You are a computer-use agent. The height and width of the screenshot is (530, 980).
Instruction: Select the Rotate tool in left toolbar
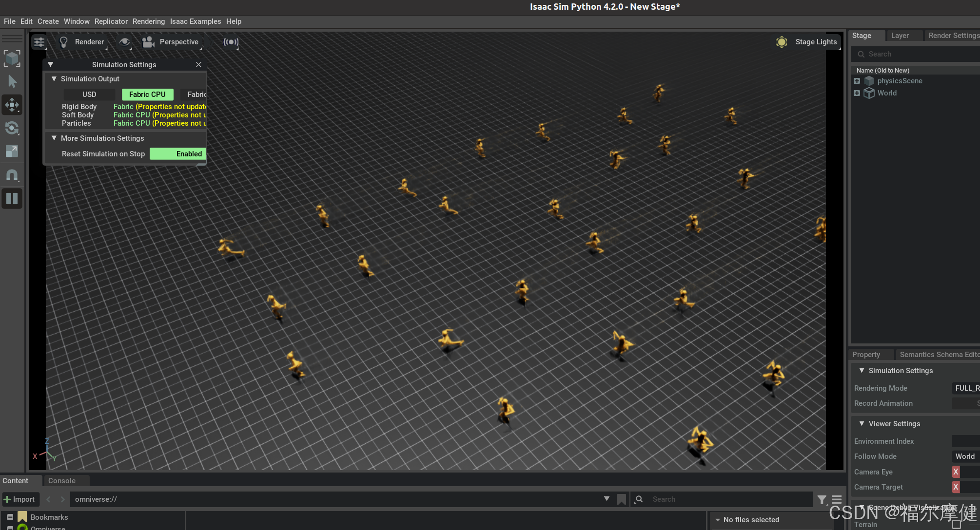(12, 128)
